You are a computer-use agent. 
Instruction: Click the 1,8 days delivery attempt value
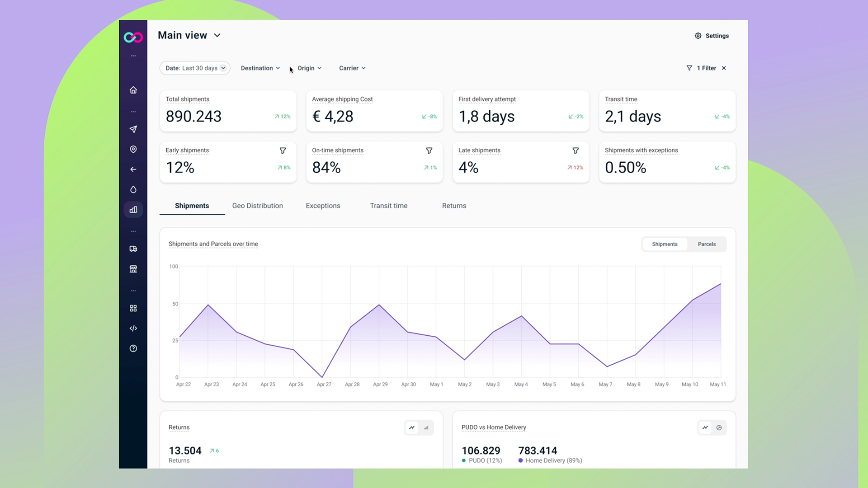coord(486,117)
